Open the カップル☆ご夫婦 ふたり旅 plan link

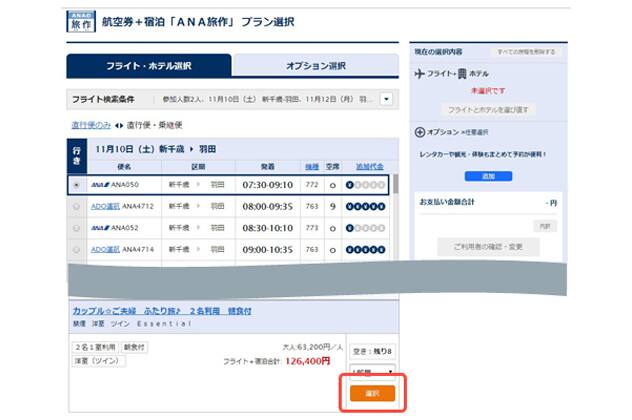tap(160, 311)
